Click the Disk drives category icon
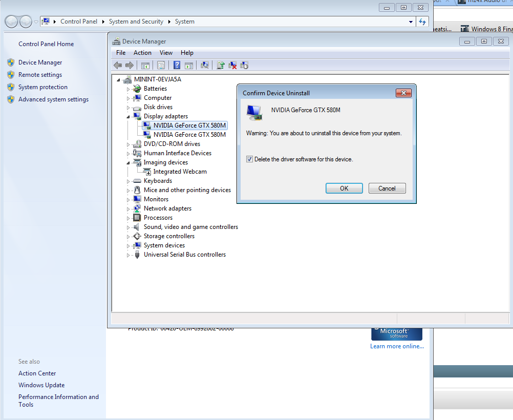This screenshot has height=420, width=513. tap(137, 108)
